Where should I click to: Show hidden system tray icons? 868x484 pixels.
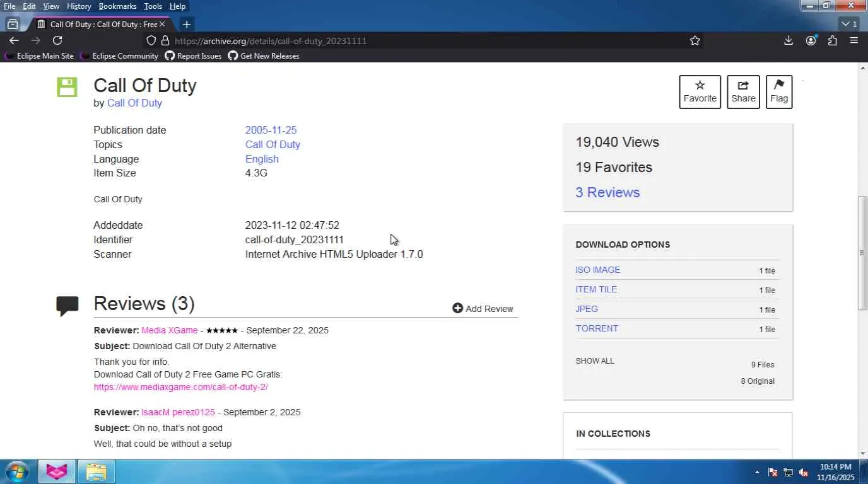757,472
